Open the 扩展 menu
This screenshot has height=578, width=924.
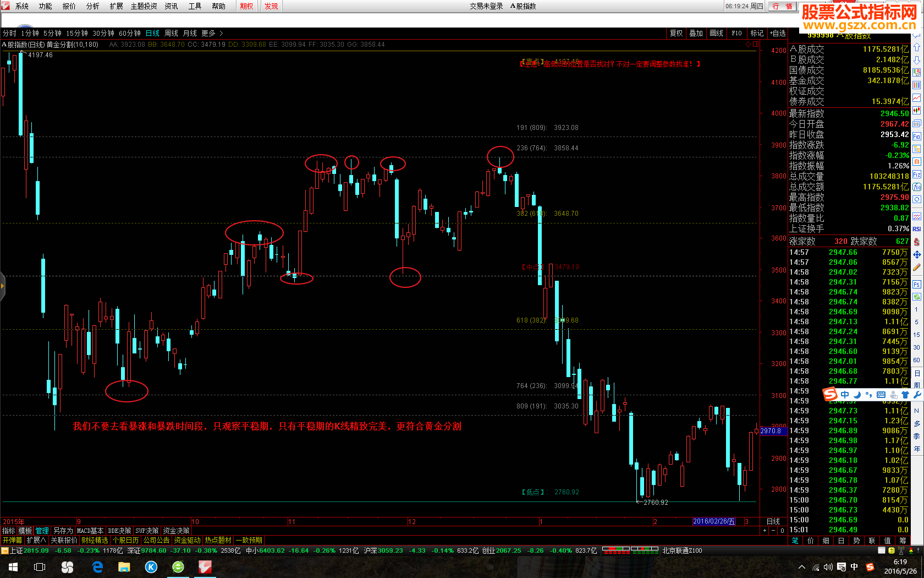tap(117, 6)
